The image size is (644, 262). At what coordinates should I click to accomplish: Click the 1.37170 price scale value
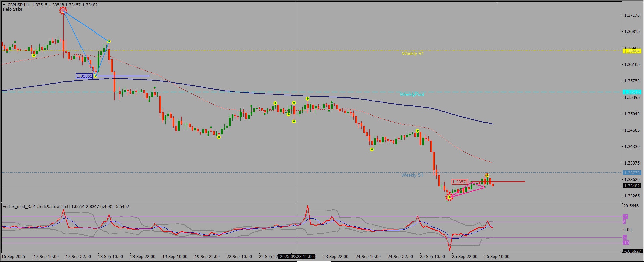[x=632, y=15]
